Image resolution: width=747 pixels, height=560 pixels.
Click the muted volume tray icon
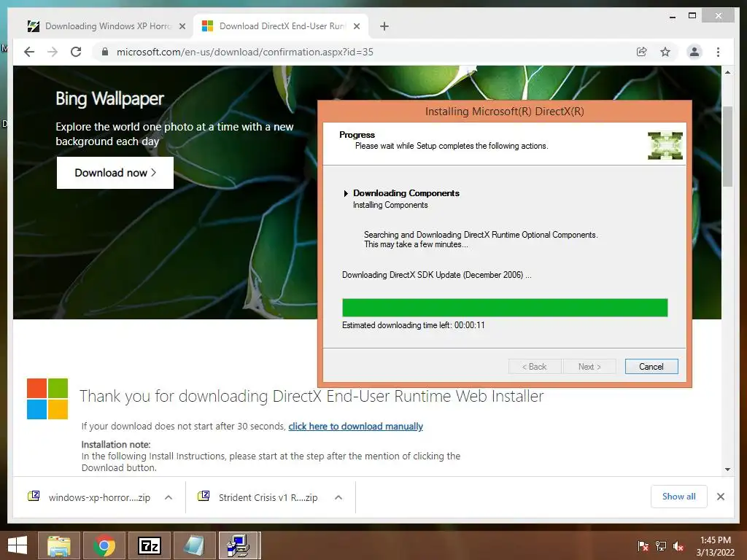coord(678,546)
